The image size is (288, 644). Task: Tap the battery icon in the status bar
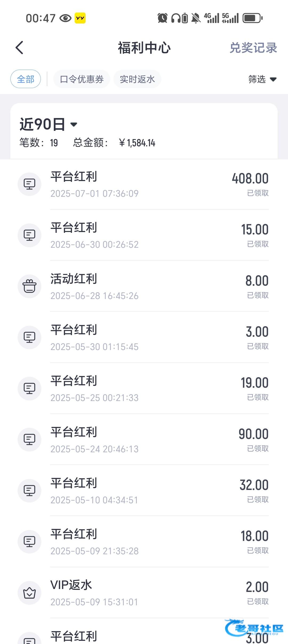252,18
